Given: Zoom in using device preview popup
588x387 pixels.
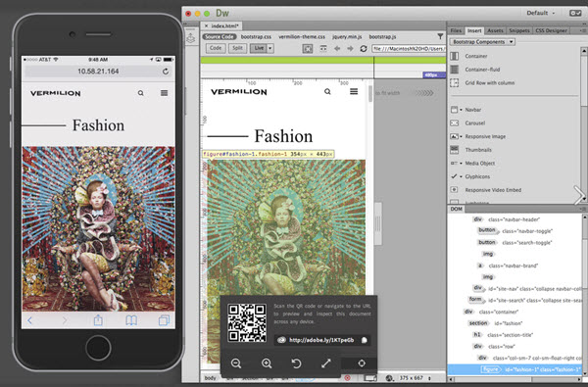Looking at the screenshot, I should coord(267,363).
